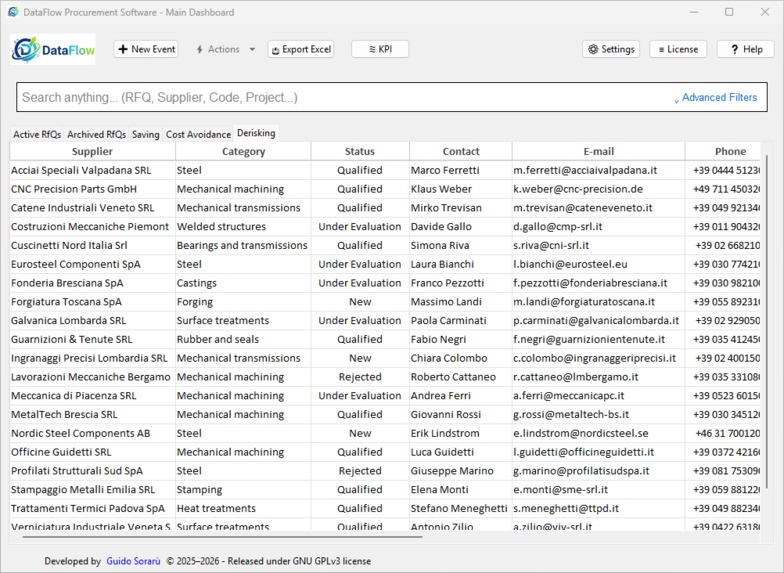Open Settings with the gear button

coord(611,49)
